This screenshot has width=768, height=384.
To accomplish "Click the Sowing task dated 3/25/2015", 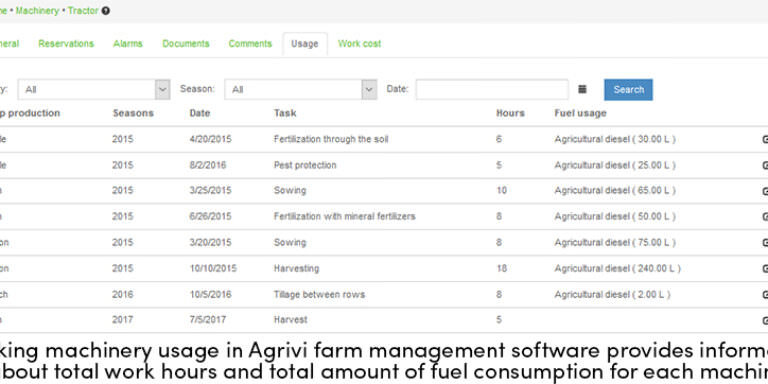I will (290, 191).
